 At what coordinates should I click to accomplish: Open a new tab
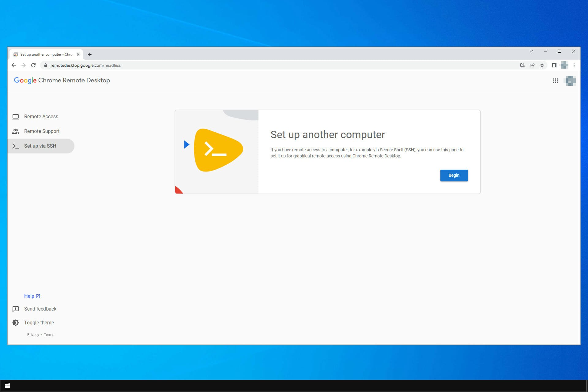[x=90, y=55]
